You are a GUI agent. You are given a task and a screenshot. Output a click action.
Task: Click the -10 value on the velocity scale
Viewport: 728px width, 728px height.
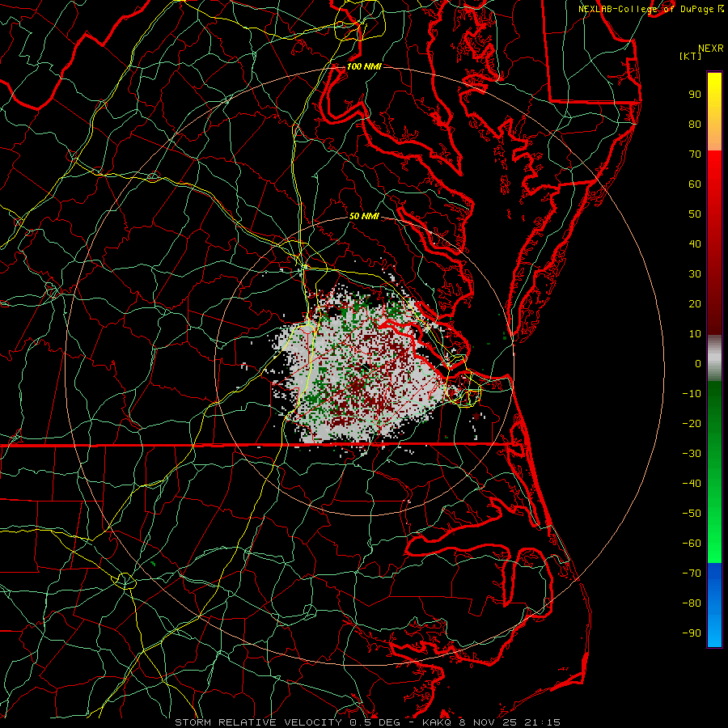(692, 394)
